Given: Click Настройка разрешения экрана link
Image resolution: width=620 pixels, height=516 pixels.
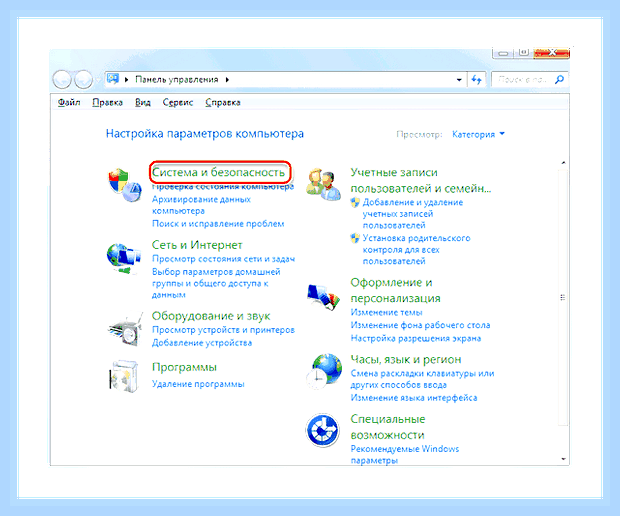Looking at the screenshot, I should click(x=416, y=338).
